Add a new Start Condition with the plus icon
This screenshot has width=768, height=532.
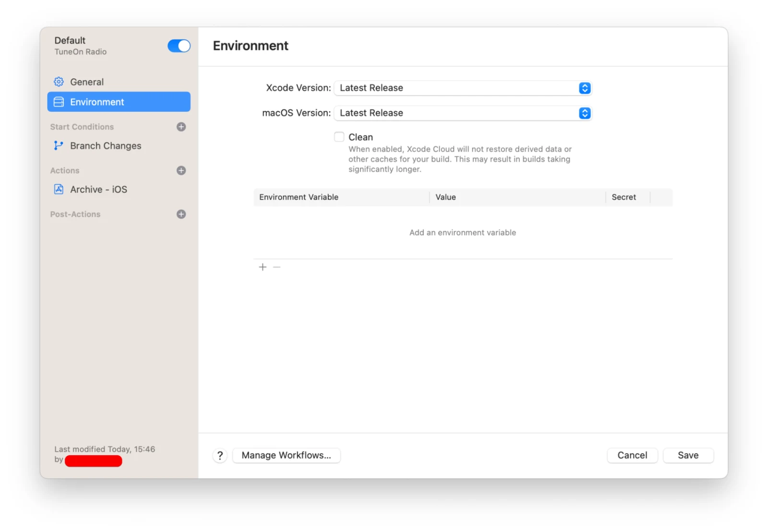click(x=181, y=127)
